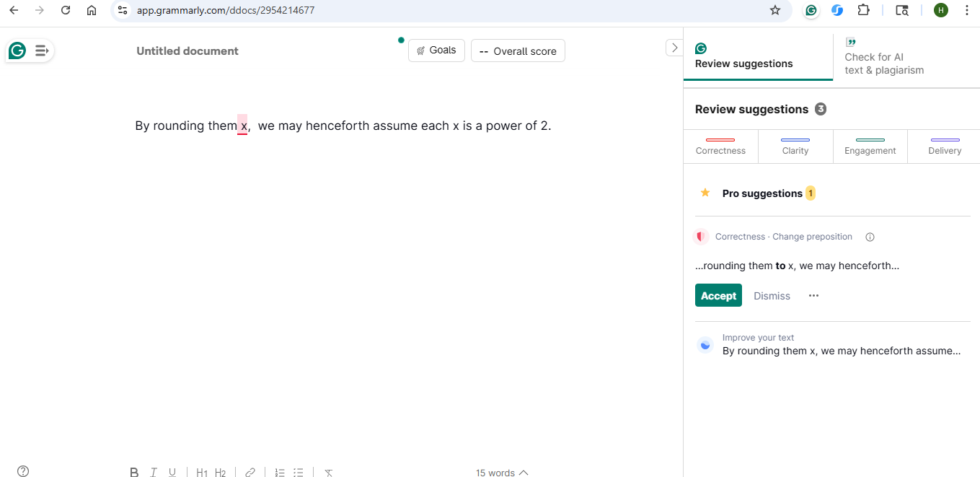980x477 pixels.
Task: Open the profile avatar labeled H
Action: click(941, 10)
